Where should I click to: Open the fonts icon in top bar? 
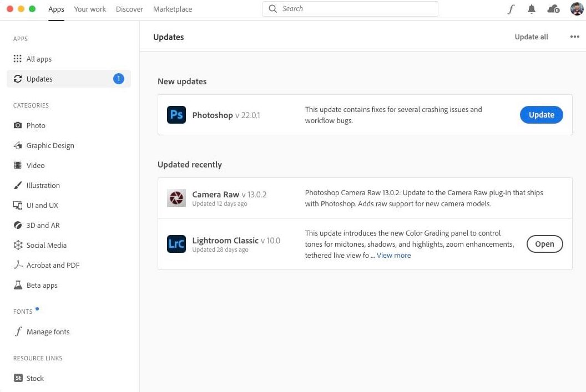pos(511,9)
